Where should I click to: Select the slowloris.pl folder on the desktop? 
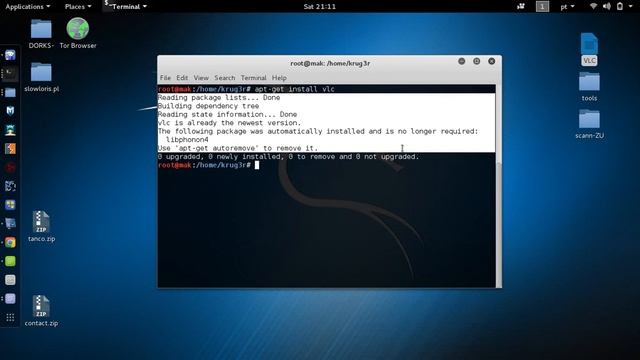tap(41, 77)
